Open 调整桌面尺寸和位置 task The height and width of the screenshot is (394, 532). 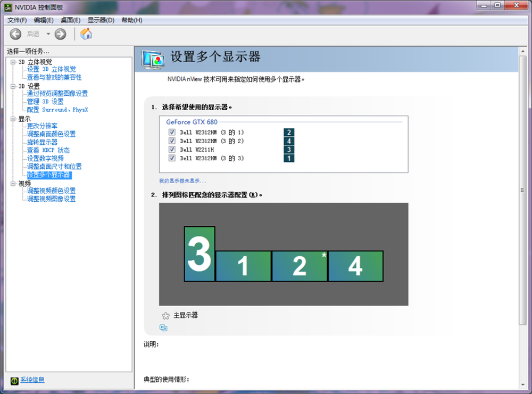(x=54, y=167)
